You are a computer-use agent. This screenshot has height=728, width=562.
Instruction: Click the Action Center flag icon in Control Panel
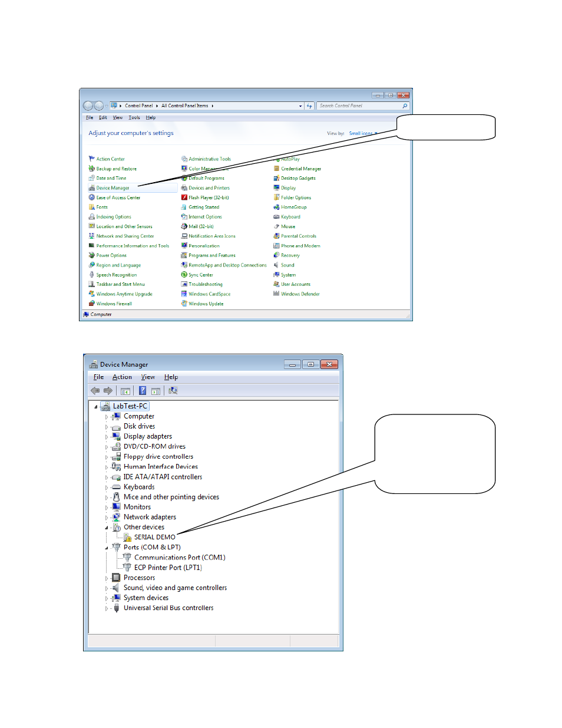coord(91,159)
